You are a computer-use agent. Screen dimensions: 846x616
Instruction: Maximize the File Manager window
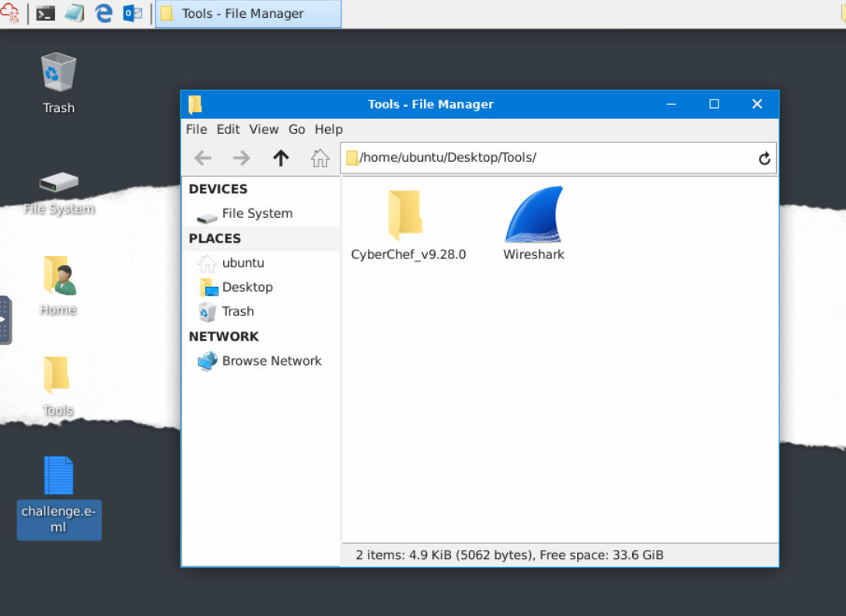[x=714, y=104]
